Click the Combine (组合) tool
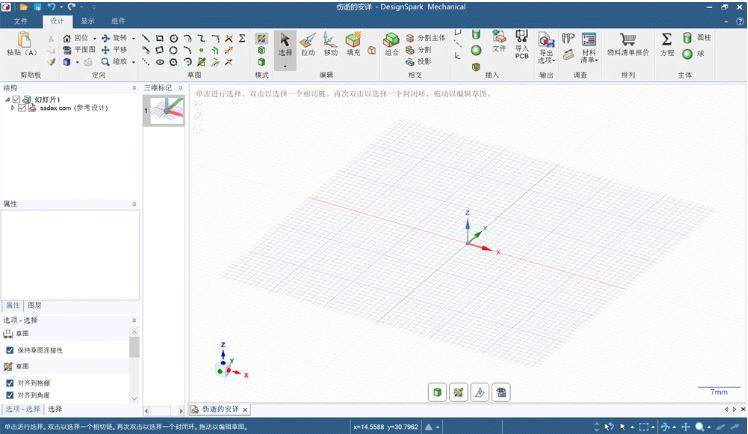Image resolution: width=748 pixels, height=434 pixels. tap(391, 44)
